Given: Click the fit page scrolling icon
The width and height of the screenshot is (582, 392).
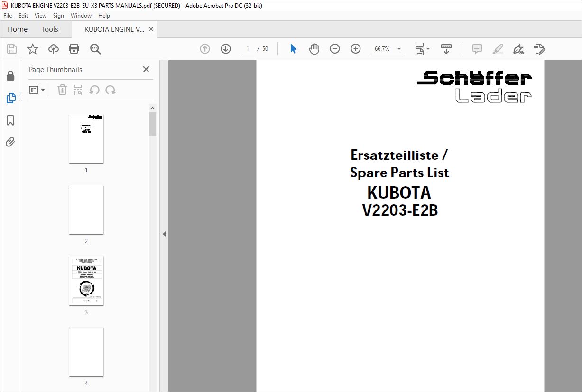Looking at the screenshot, I should coord(420,49).
